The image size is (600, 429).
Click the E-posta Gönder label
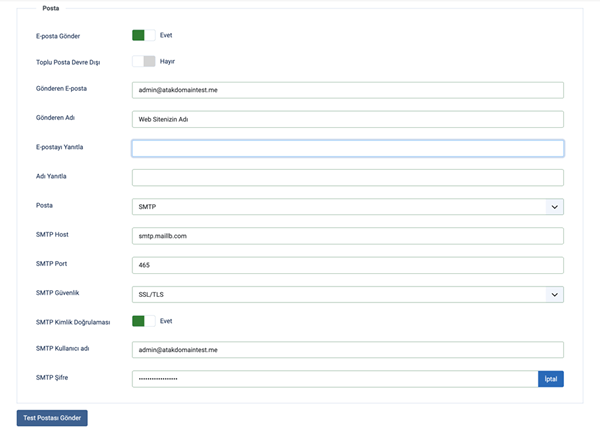pos(58,36)
